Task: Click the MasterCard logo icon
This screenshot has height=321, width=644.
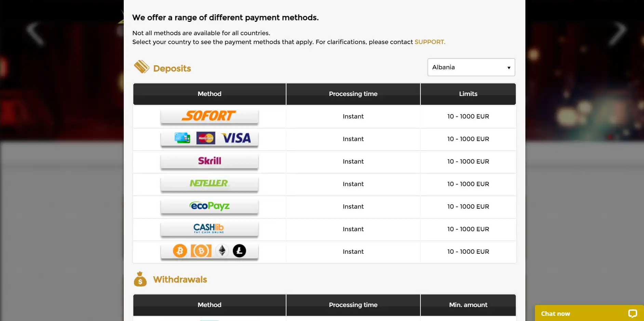Action: click(x=206, y=138)
